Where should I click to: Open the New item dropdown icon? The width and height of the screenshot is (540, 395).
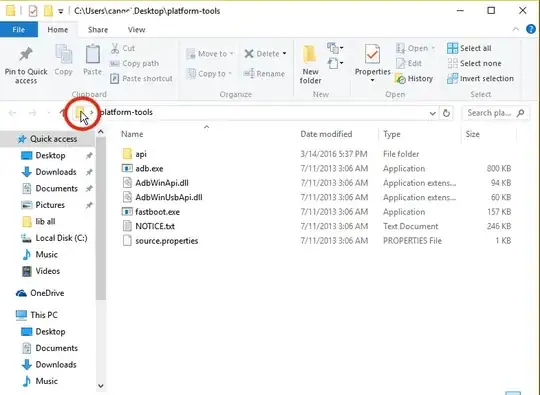335,48
